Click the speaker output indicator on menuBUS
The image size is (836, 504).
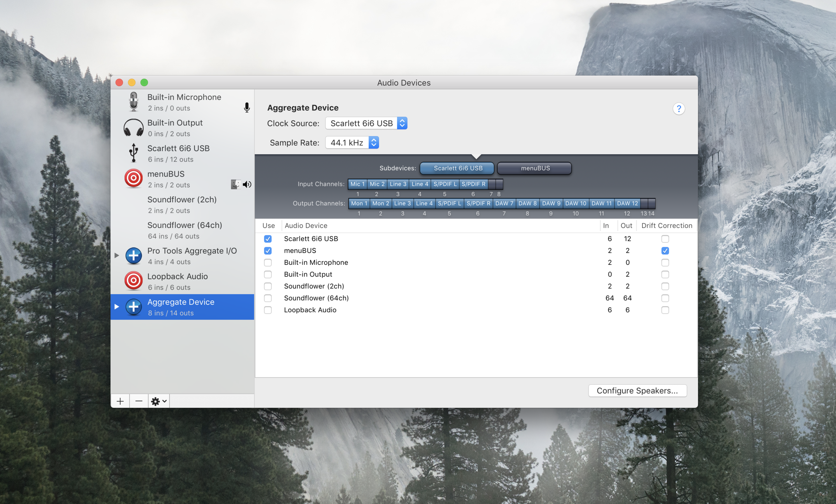(247, 184)
